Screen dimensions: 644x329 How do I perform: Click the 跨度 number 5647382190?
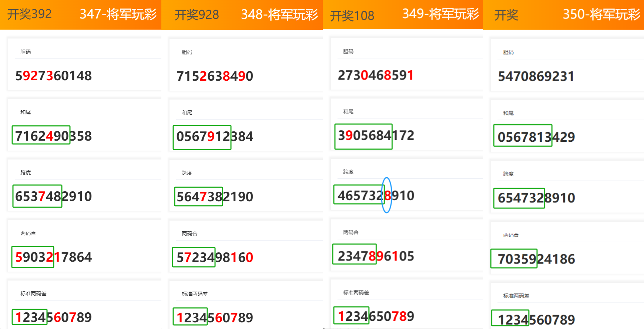click(x=215, y=197)
